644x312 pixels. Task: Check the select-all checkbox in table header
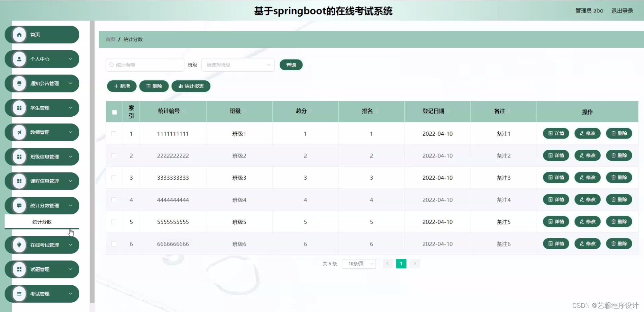tap(114, 112)
